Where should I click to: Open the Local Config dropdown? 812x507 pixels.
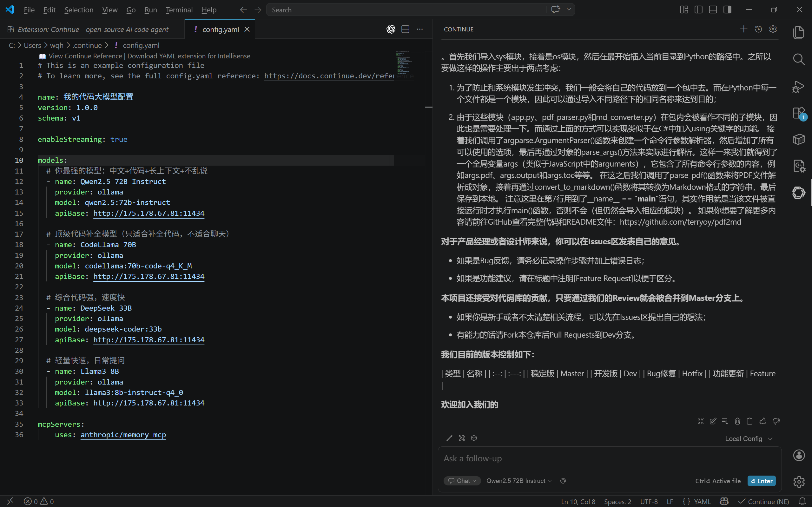click(748, 438)
